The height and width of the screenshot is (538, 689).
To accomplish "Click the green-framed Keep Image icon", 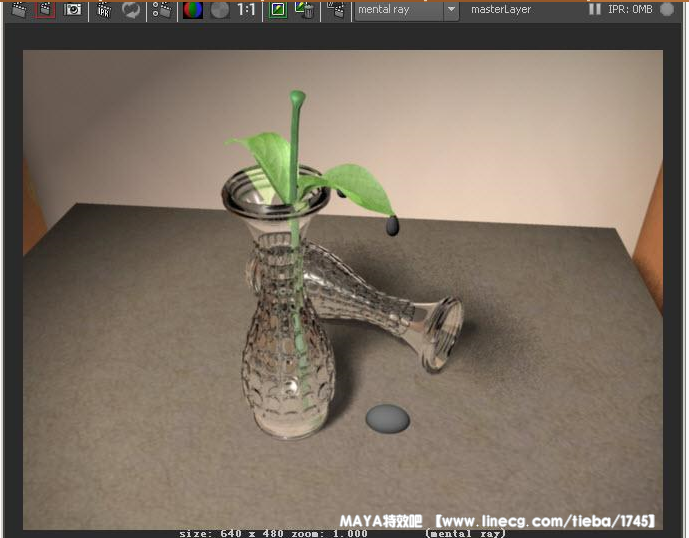I will click(277, 10).
